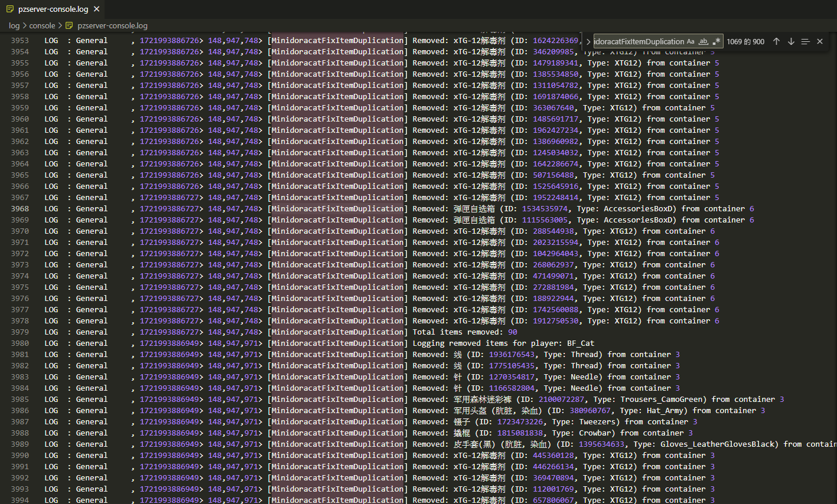Toggle Match Case in find widget
This screenshot has width=837, height=504.
tap(691, 41)
